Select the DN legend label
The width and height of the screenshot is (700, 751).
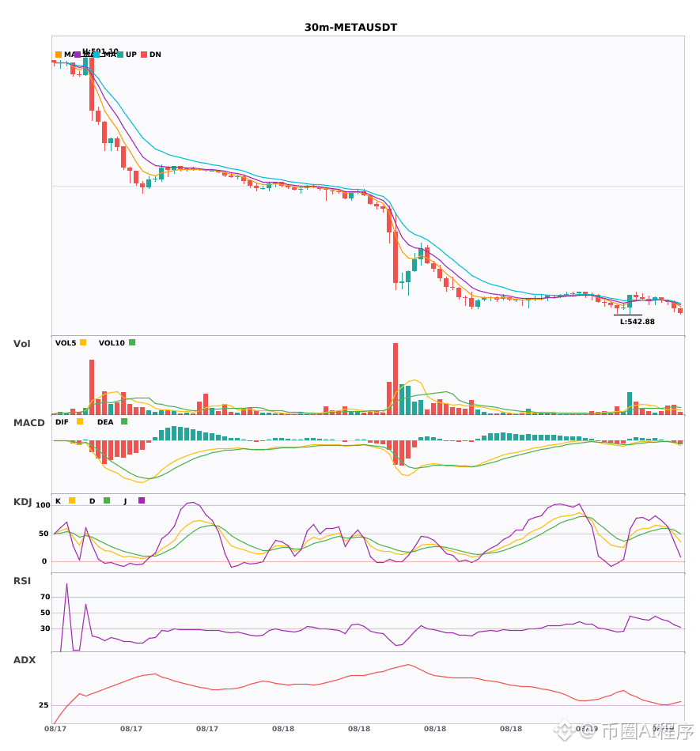155,55
